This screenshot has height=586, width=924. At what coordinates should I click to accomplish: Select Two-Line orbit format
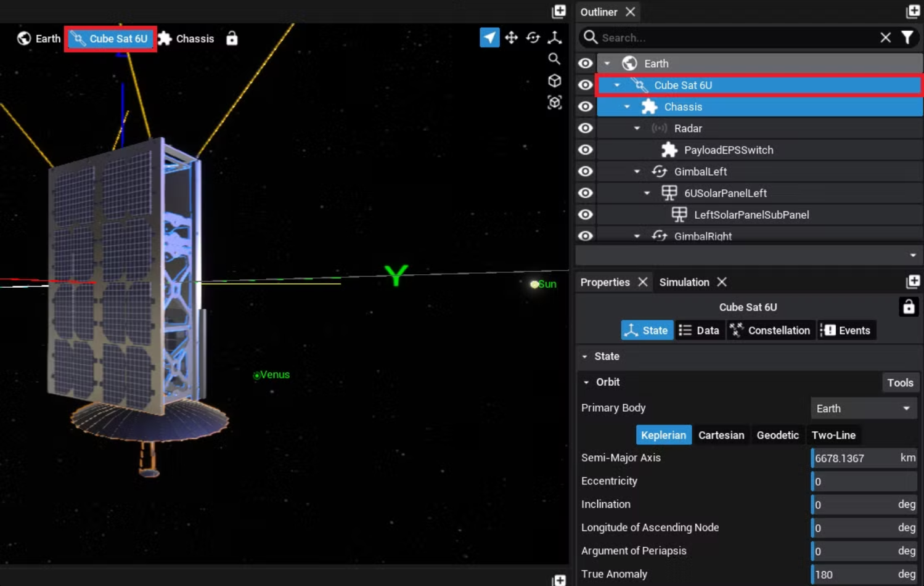tap(833, 435)
